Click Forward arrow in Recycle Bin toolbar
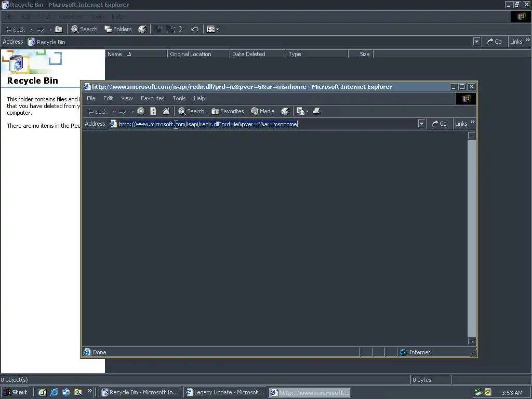This screenshot has width=532, height=399. pyautogui.click(x=41, y=30)
